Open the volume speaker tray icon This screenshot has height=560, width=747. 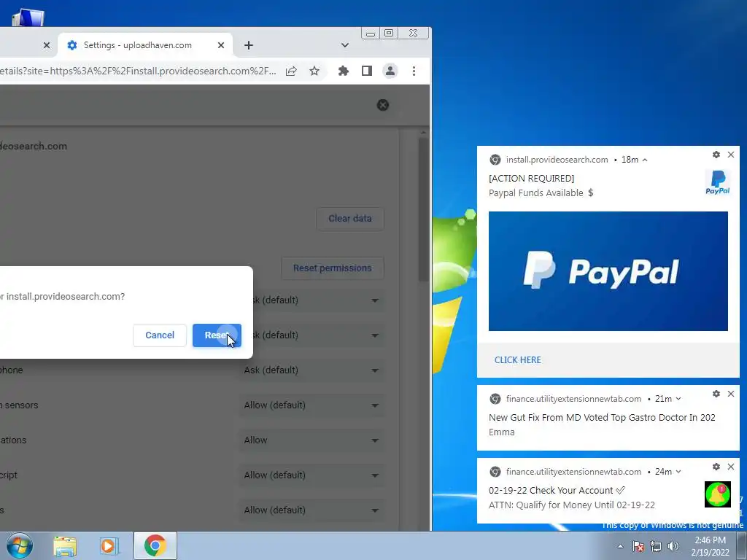(x=673, y=546)
